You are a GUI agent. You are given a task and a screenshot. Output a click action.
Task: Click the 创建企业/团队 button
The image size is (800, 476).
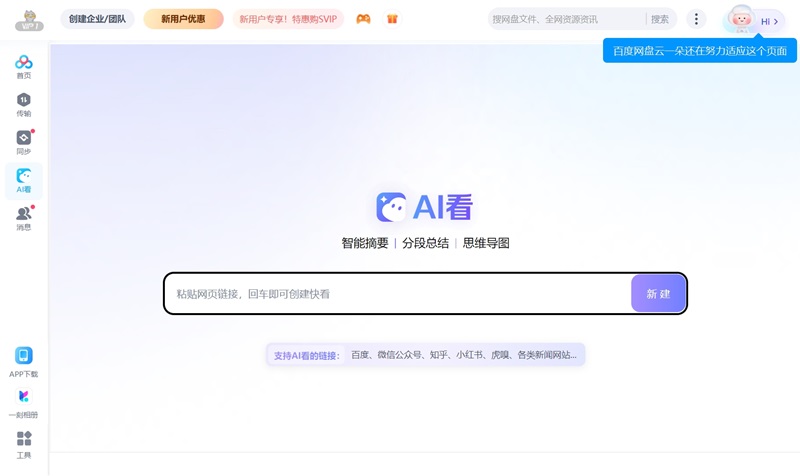97,19
